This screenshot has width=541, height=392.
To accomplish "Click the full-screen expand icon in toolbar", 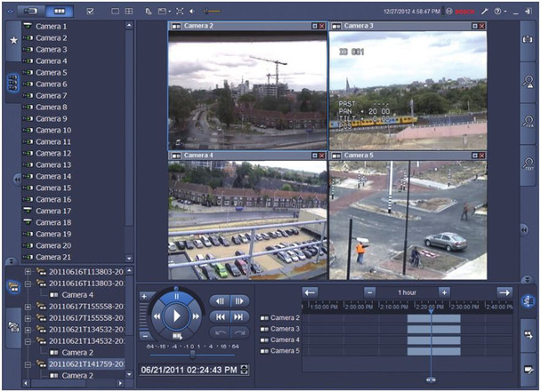I will coord(180,12).
